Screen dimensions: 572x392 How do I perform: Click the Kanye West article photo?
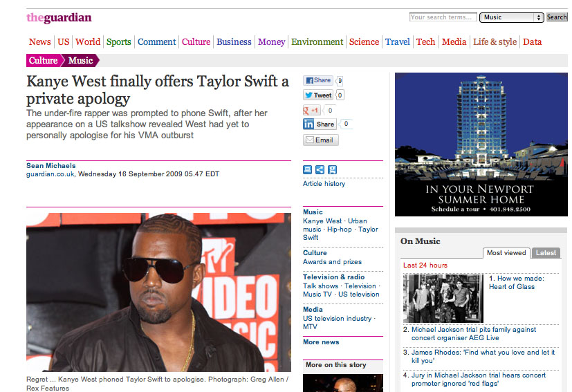(158, 292)
